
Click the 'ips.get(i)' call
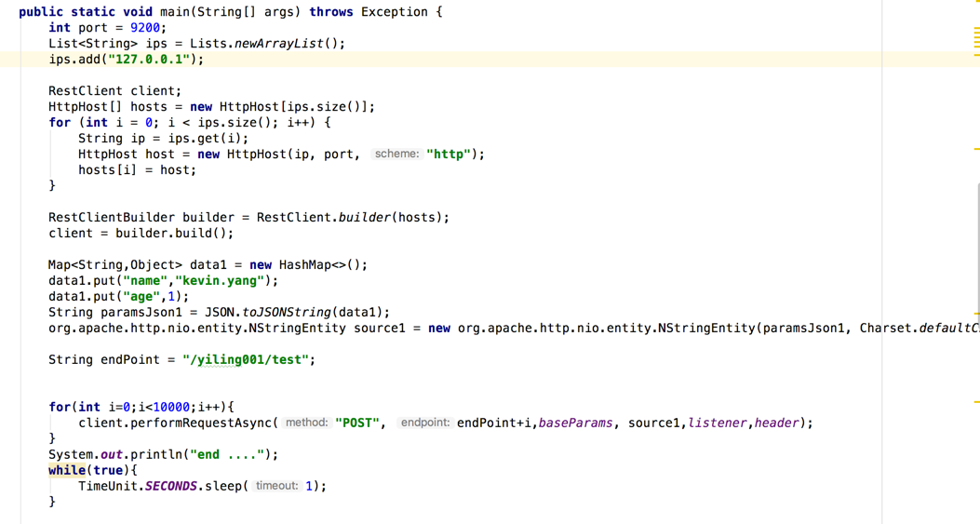coord(205,138)
